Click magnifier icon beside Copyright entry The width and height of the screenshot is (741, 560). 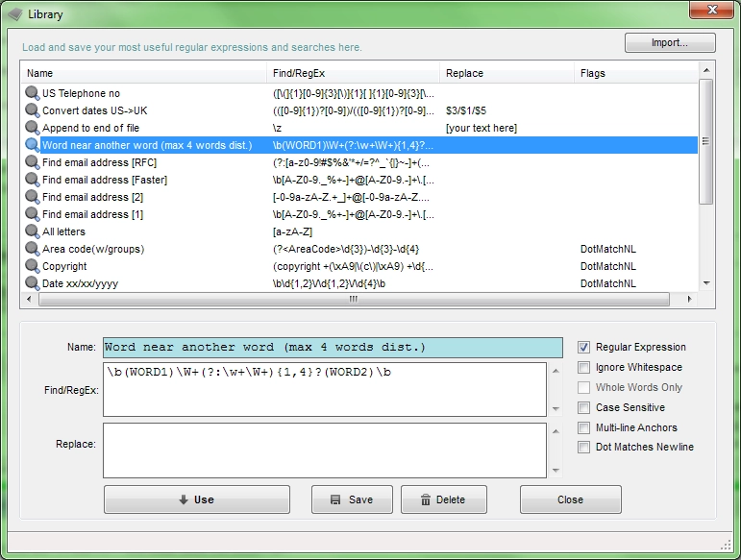point(32,266)
